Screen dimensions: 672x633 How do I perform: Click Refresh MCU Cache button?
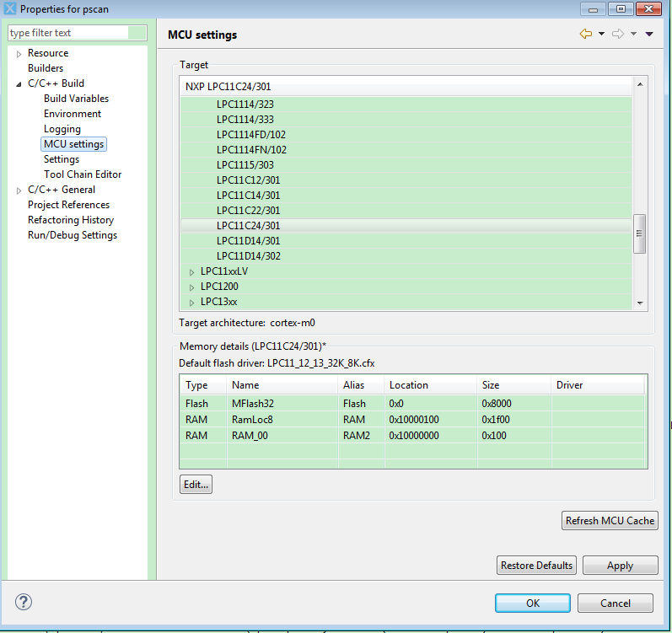point(610,521)
